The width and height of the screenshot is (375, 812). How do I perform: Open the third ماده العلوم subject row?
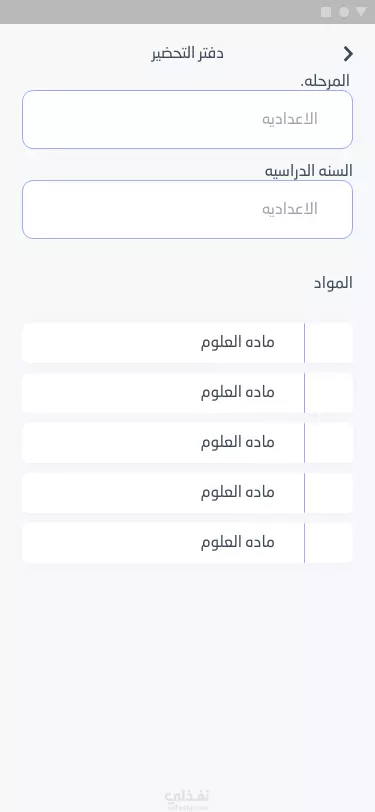(188, 442)
